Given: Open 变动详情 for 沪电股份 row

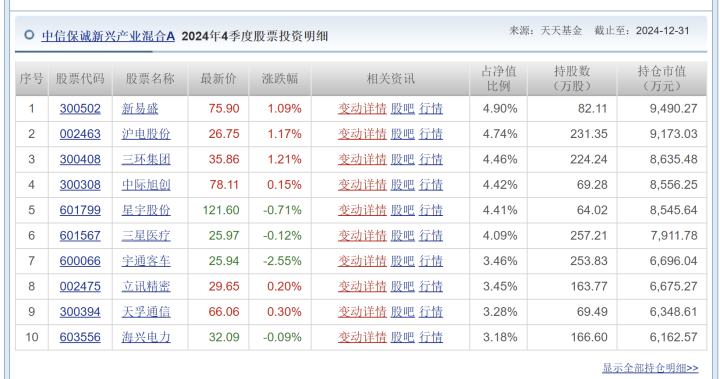Looking at the screenshot, I should click(362, 134).
